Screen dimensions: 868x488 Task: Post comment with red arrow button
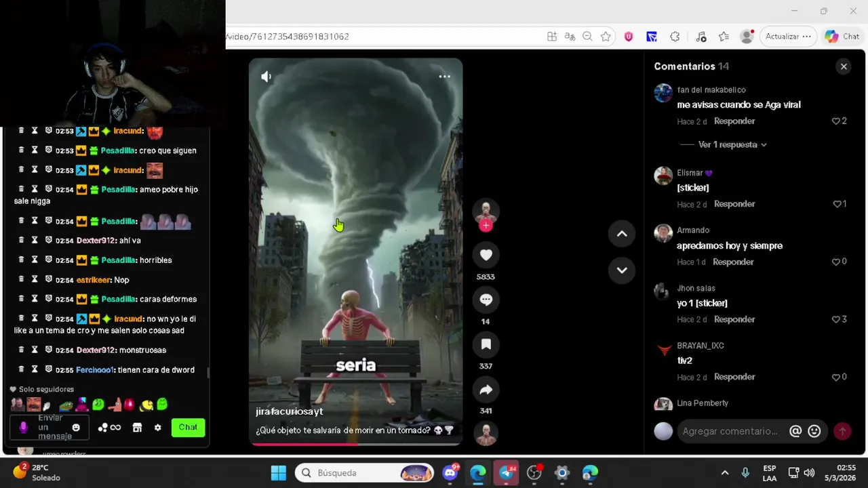pyautogui.click(x=842, y=431)
